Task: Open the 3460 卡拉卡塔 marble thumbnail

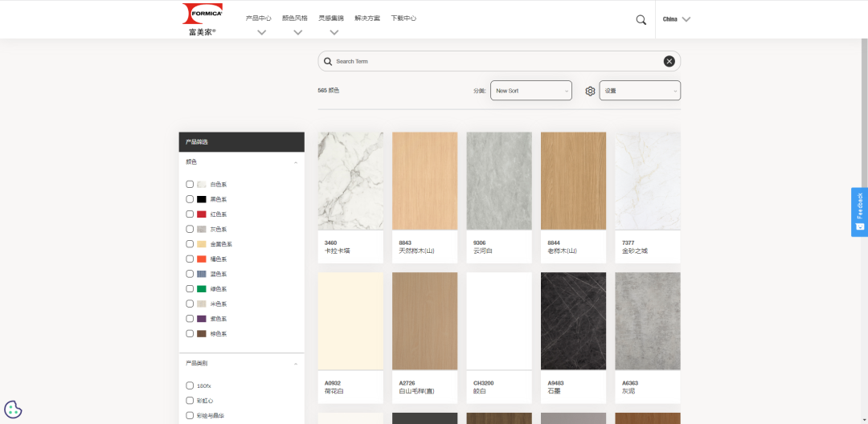Action: [x=350, y=181]
